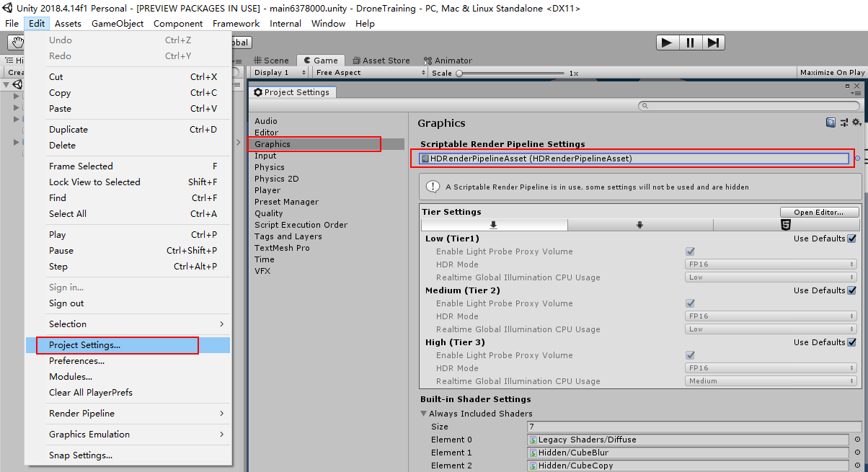Open the Project Settings help icon
Image resolution: width=868 pixels, height=472 pixels.
click(831, 123)
